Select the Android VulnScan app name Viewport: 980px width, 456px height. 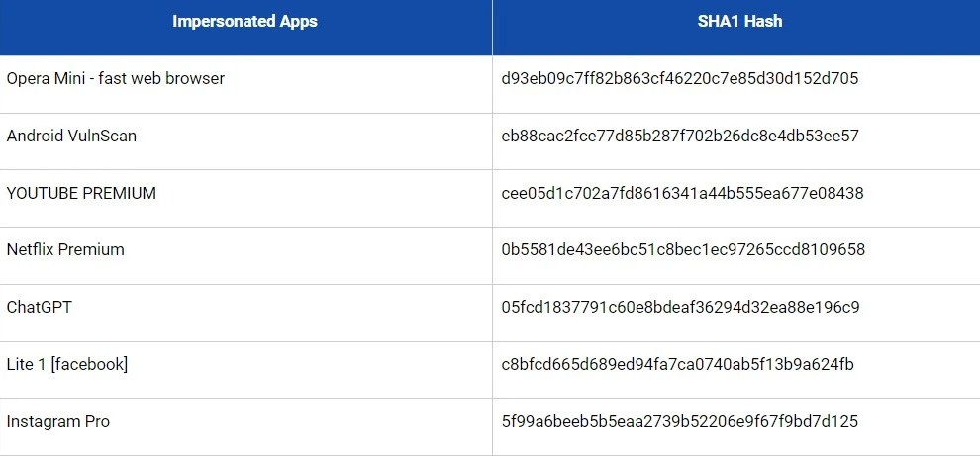point(71,136)
